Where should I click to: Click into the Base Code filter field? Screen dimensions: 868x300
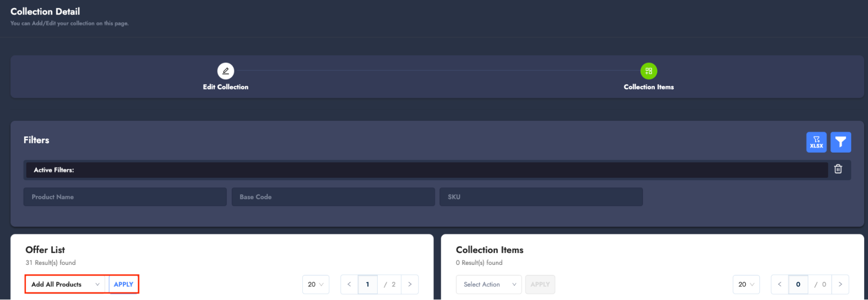(x=333, y=197)
